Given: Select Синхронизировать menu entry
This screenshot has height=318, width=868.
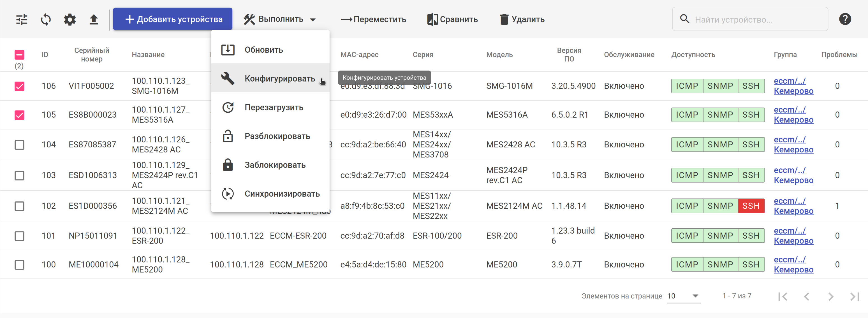Looking at the screenshot, I should tap(282, 194).
